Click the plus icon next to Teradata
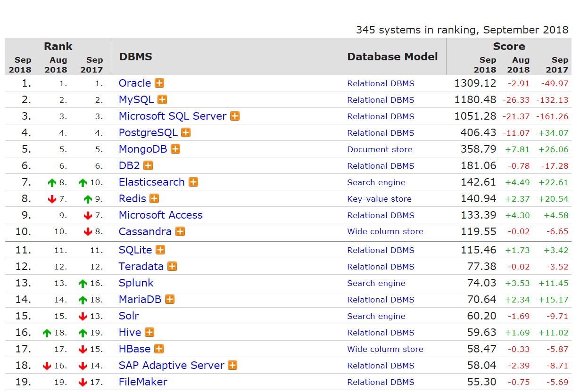Viewport: 580px width, 392px height. tap(172, 266)
